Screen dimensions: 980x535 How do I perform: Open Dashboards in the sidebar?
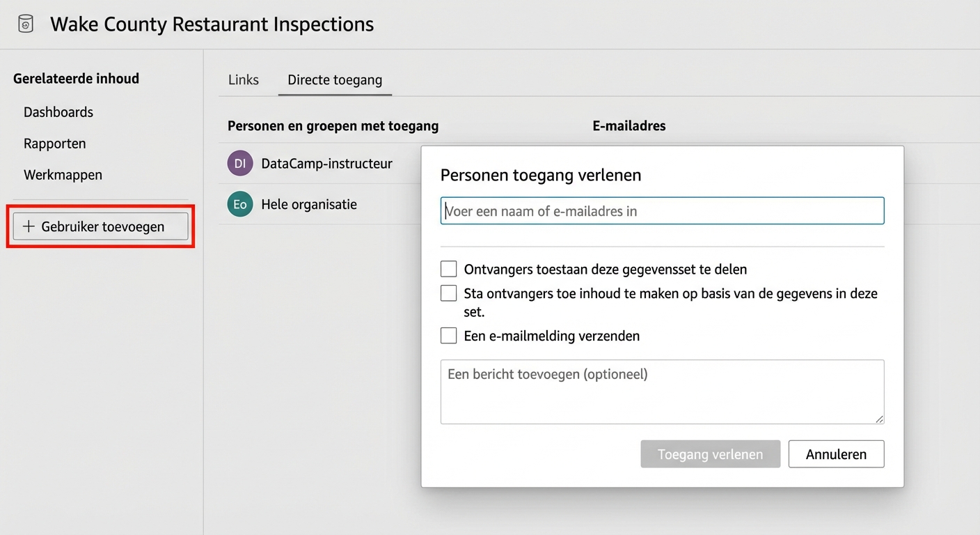[58, 111]
